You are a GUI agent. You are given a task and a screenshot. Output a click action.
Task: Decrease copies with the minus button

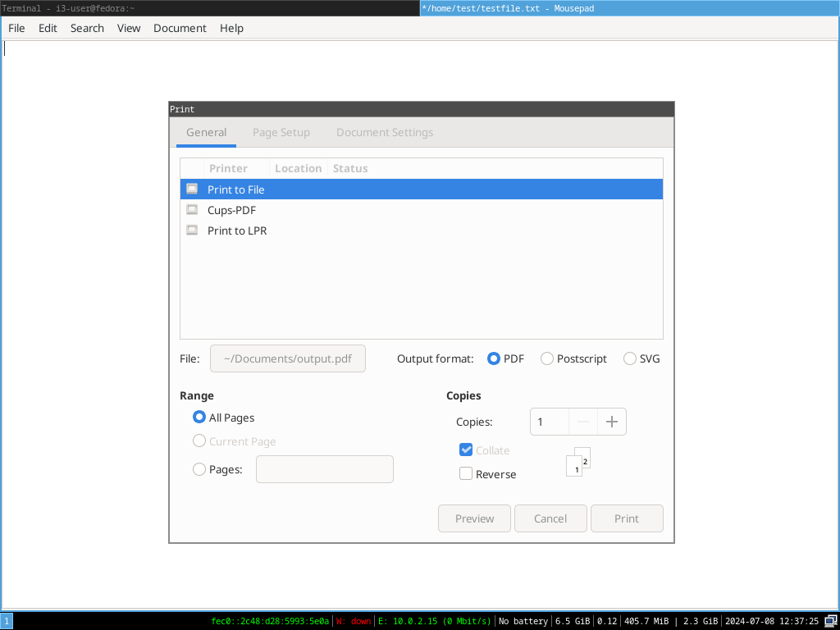point(583,422)
